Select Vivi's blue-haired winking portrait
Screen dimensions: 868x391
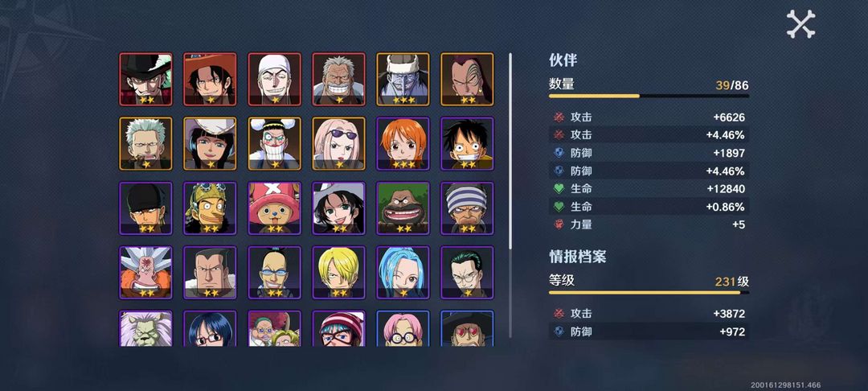pos(403,273)
